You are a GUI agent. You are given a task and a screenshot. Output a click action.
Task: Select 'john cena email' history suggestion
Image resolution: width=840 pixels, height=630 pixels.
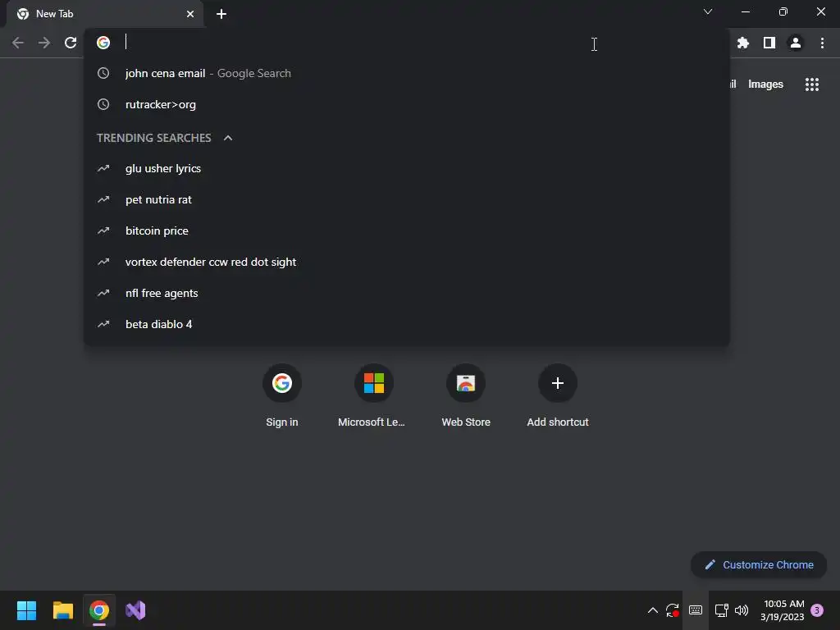(407, 73)
